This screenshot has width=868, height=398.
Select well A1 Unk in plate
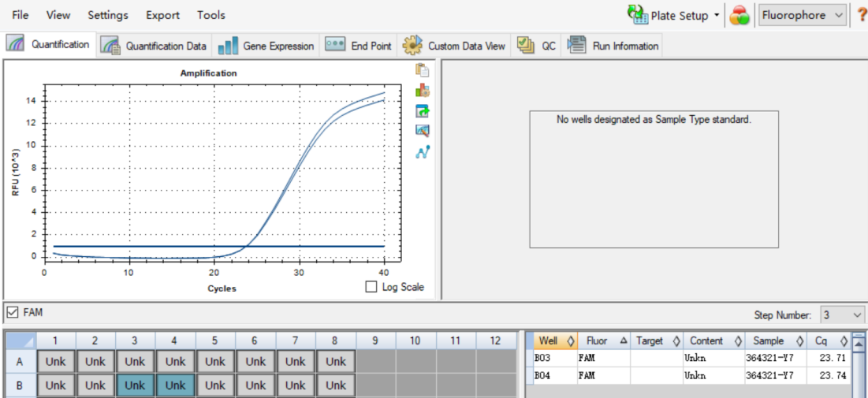pyautogui.click(x=55, y=362)
